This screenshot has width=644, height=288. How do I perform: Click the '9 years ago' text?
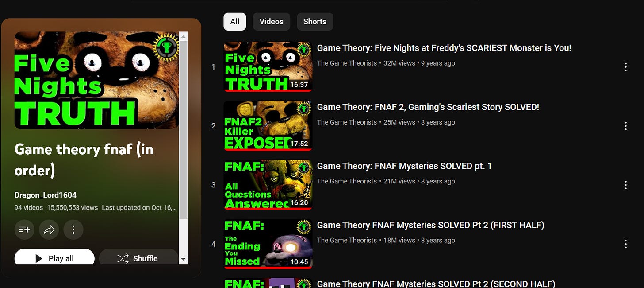pyautogui.click(x=438, y=63)
